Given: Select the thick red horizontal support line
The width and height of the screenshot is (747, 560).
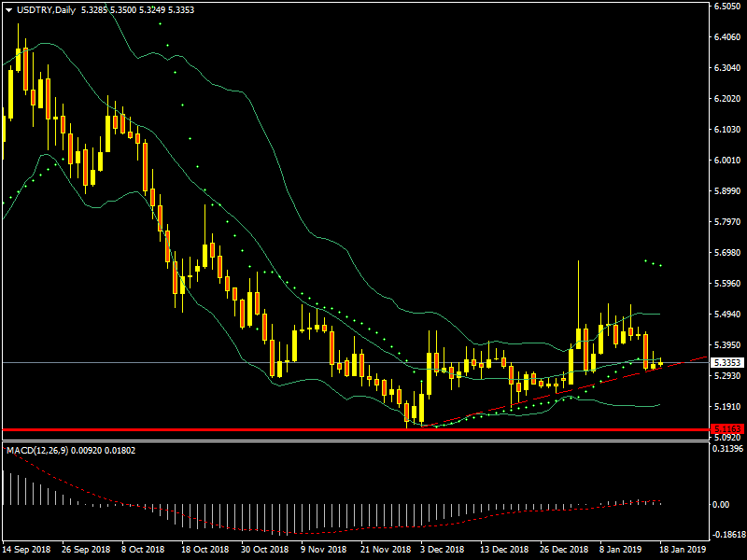Looking at the screenshot, I should pyautogui.click(x=280, y=429).
